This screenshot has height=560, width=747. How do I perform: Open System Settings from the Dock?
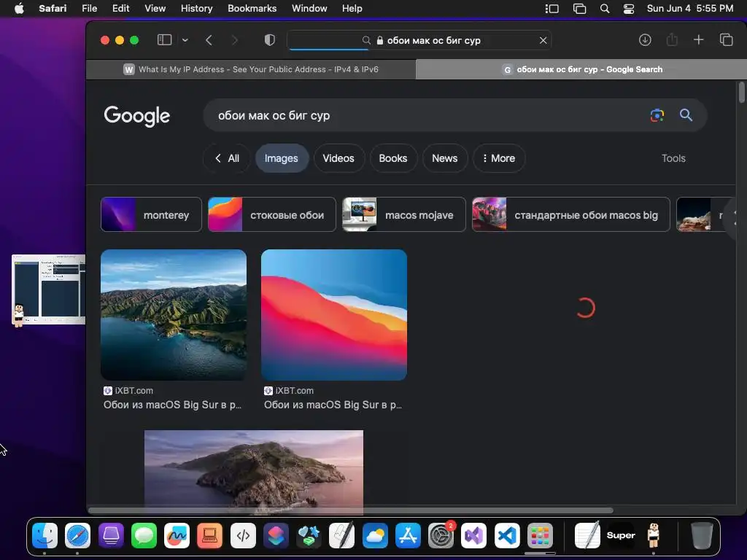coord(441,536)
